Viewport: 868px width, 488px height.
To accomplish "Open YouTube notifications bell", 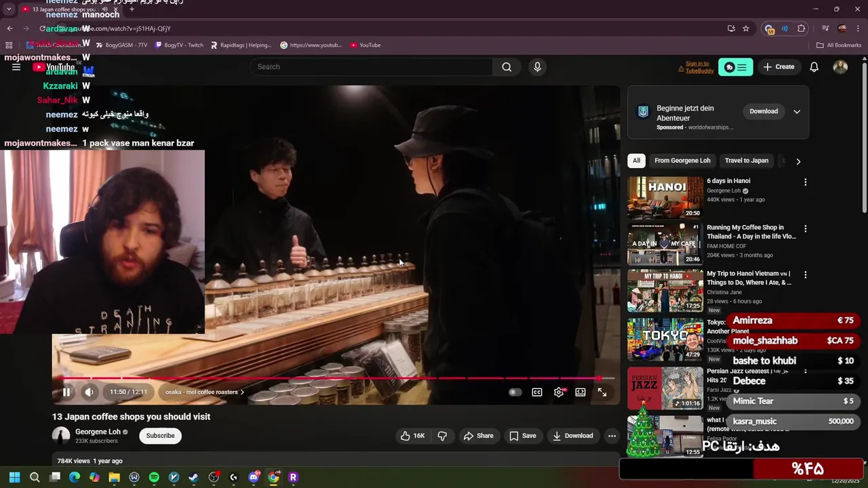I will point(814,67).
